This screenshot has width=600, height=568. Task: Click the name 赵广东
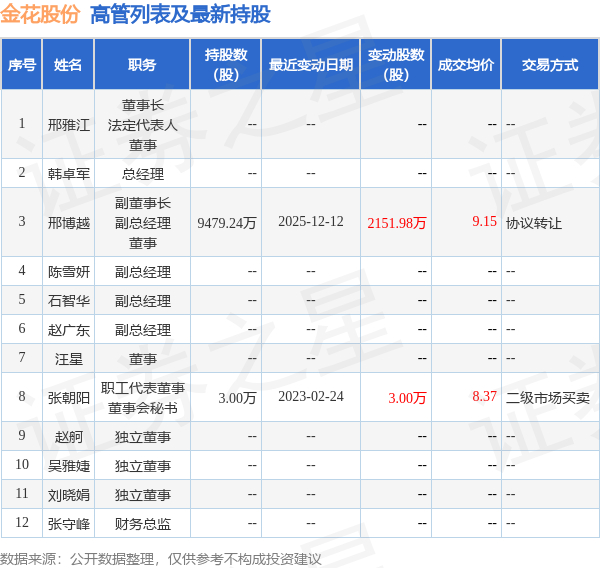click(68, 330)
